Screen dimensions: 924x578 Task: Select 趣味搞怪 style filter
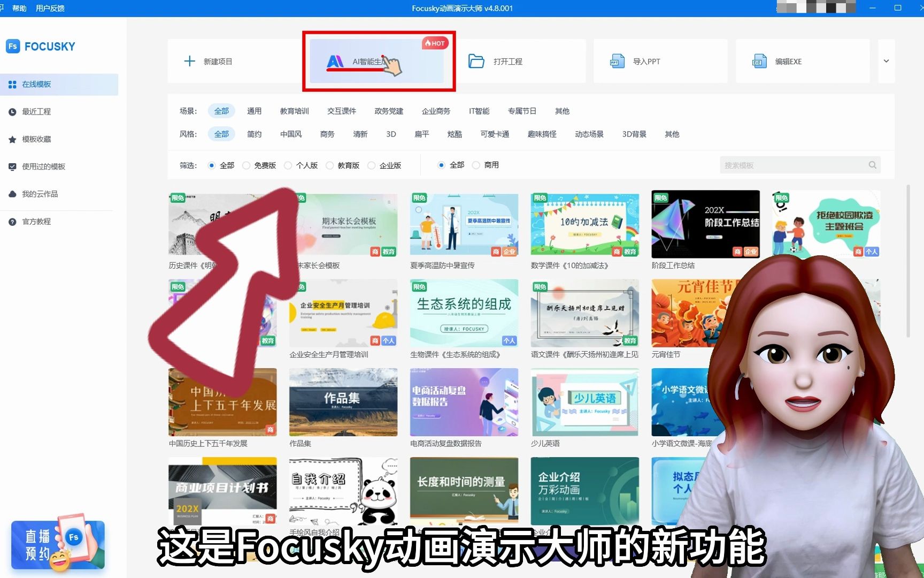[x=542, y=134]
